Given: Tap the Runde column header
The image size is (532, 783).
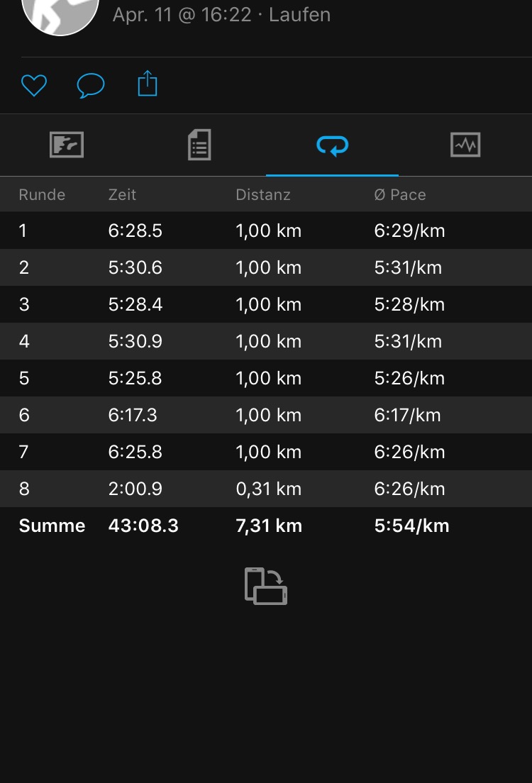Looking at the screenshot, I should click(42, 194).
